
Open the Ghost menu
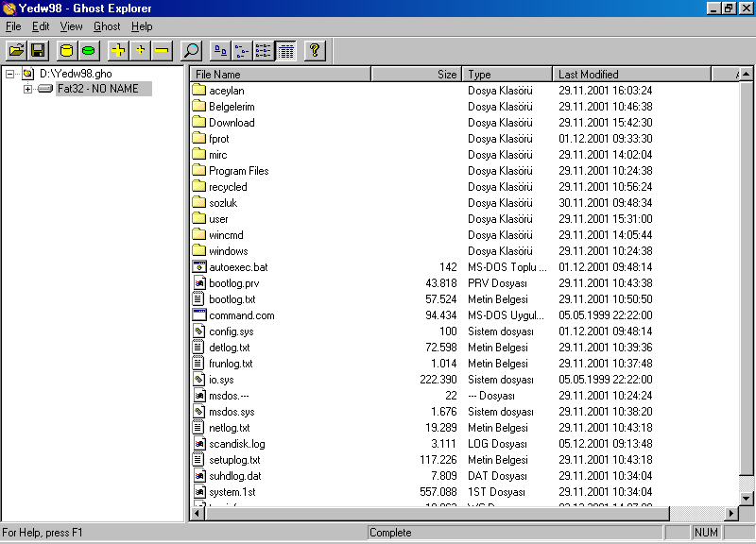click(107, 26)
